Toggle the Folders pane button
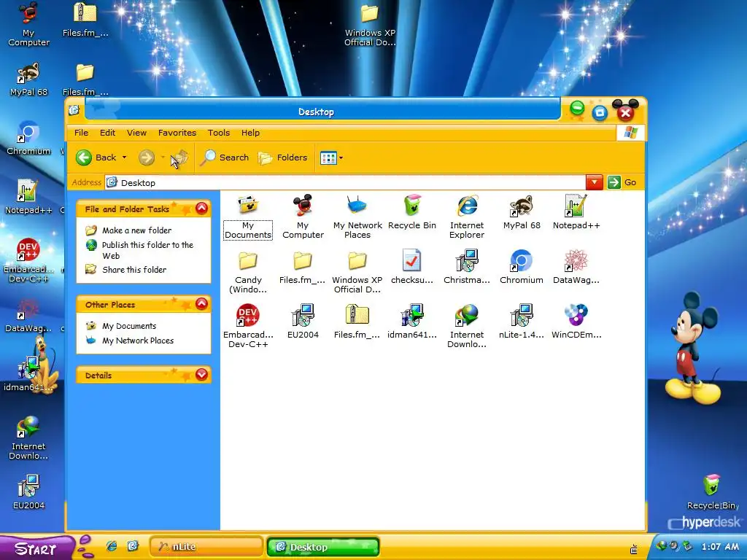 283,157
